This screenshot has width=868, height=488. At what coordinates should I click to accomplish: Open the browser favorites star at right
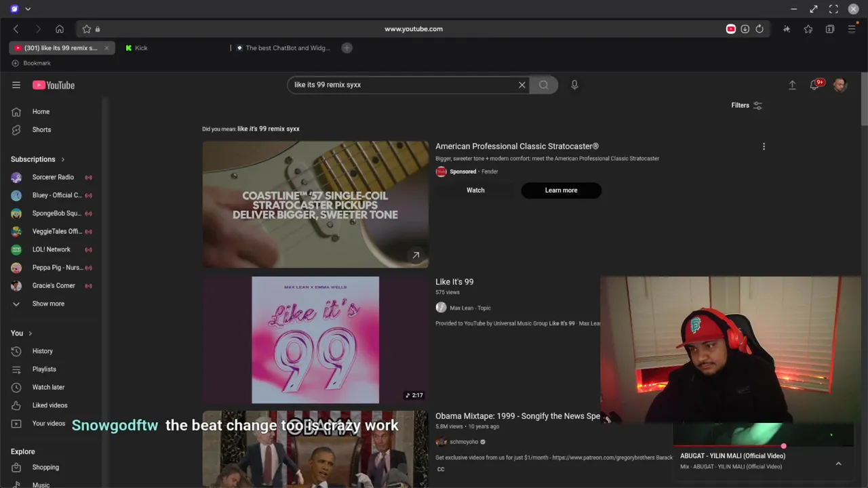point(808,29)
